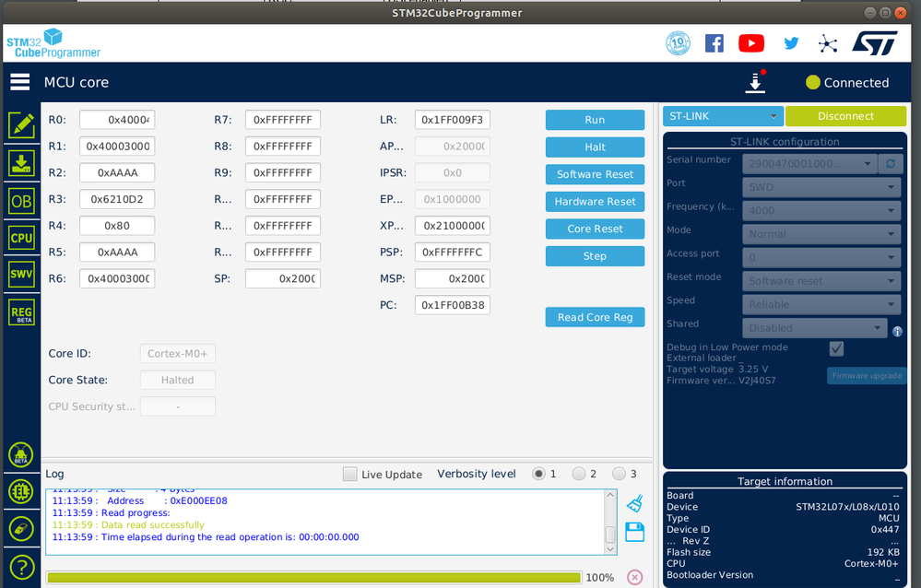Click the Firmware upgrade button
This screenshot has height=588, width=921.
[867, 376]
